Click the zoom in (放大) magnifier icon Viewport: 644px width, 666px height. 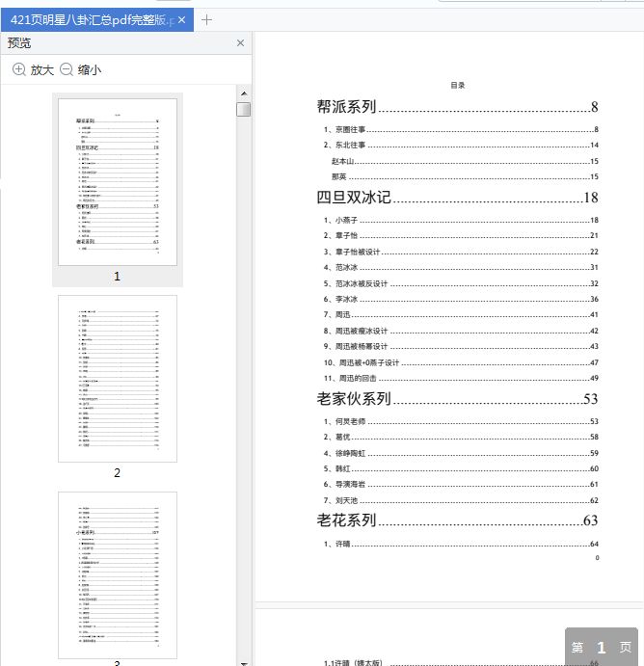pos(19,69)
